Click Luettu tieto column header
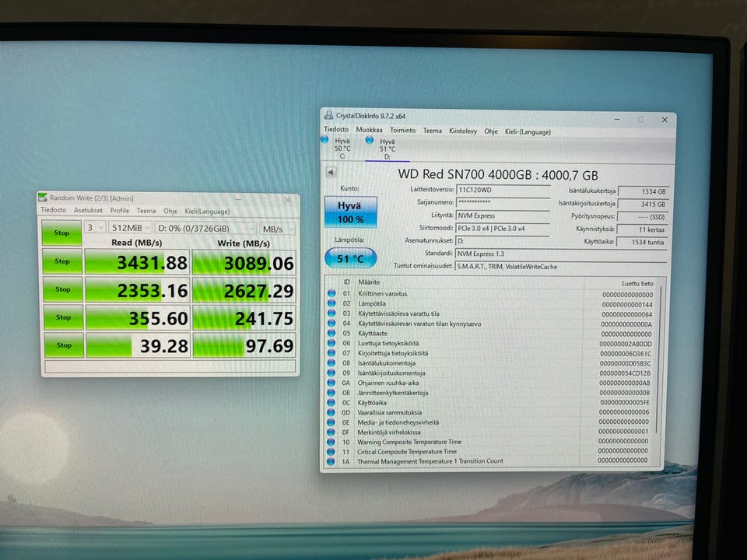 [x=637, y=283]
